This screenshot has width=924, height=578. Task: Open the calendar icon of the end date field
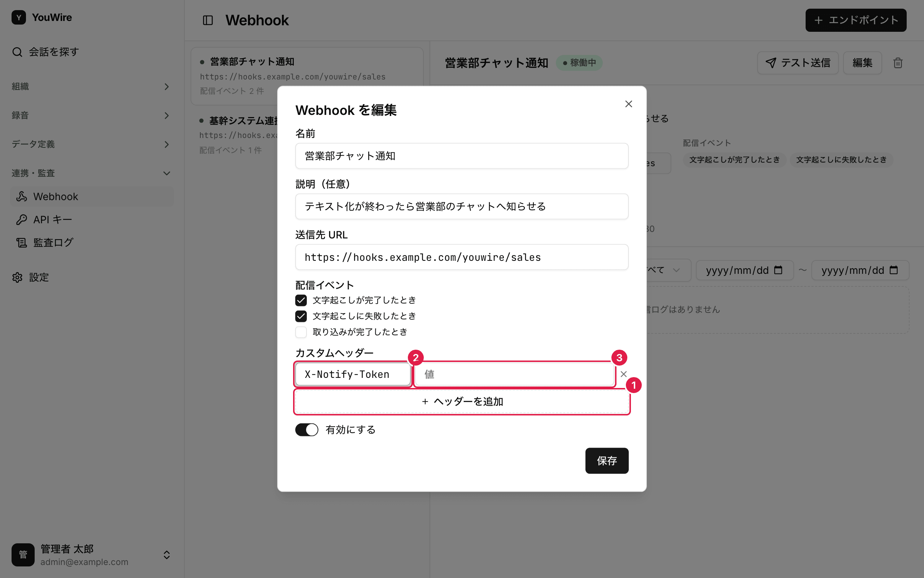tap(894, 270)
